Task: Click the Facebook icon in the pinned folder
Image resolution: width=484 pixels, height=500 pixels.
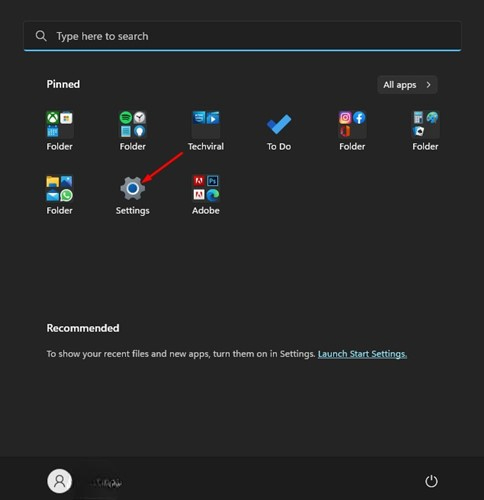Action: (x=359, y=118)
